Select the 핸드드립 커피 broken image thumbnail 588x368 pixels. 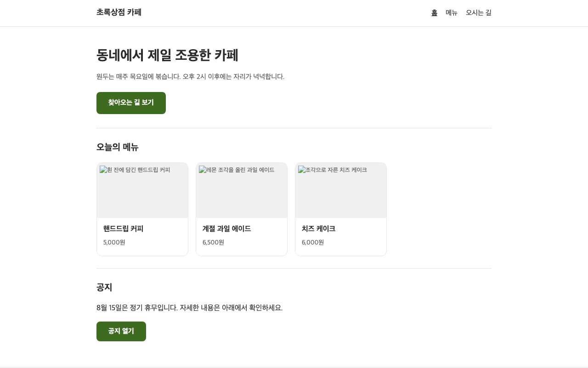coord(142,190)
